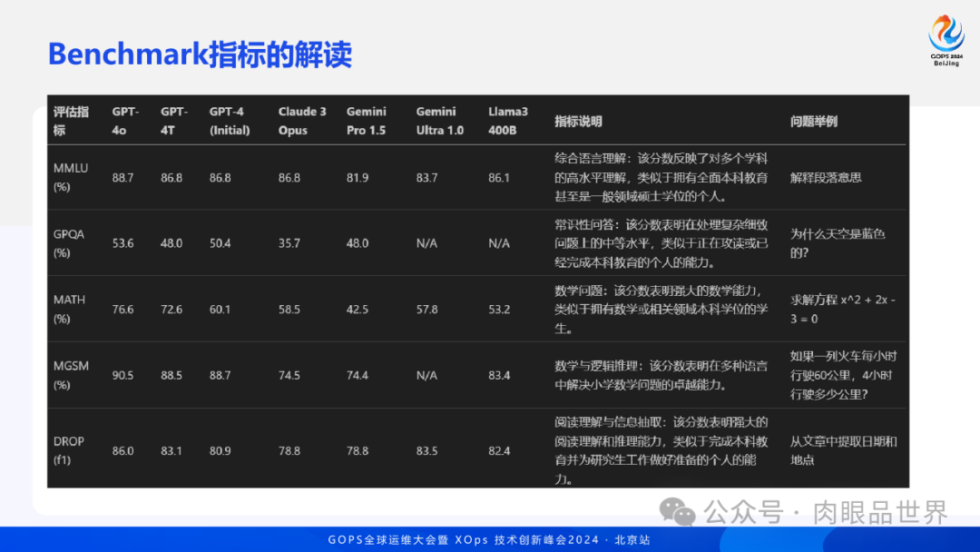This screenshot has width=980, height=552.
Task: Select the GPQA (%) row label
Action: [x=69, y=243]
